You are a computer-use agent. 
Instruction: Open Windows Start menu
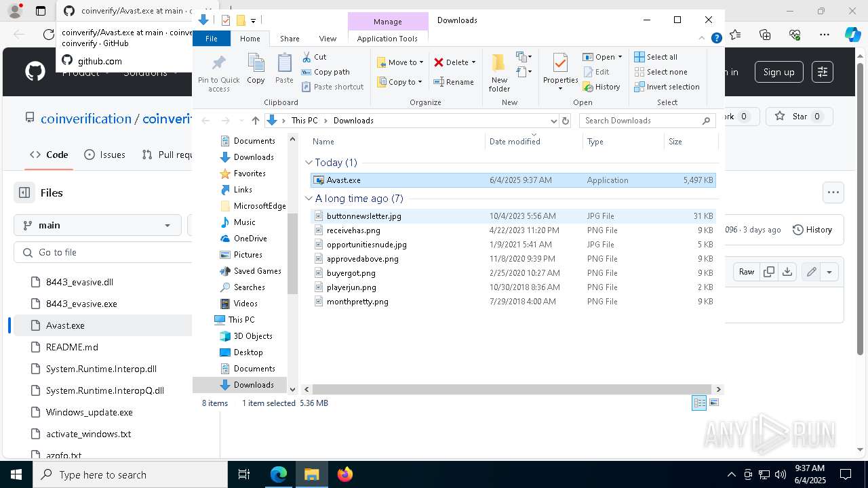pos(16,474)
